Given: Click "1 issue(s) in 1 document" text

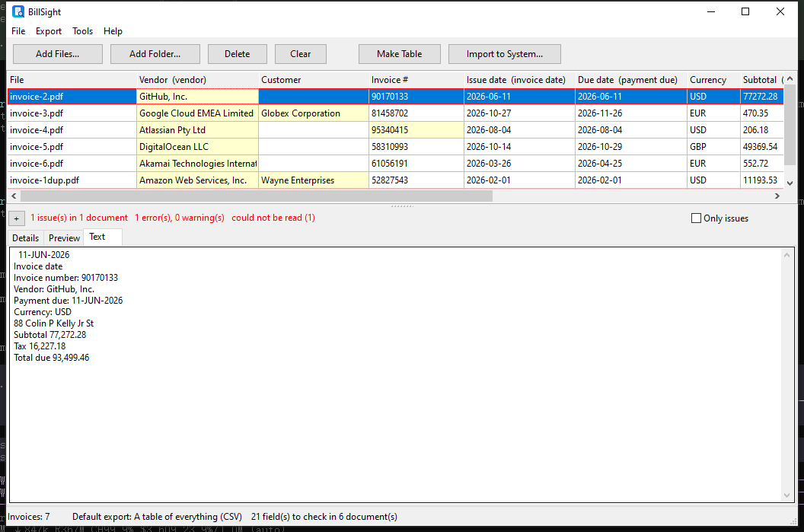Looking at the screenshot, I should (x=79, y=218).
